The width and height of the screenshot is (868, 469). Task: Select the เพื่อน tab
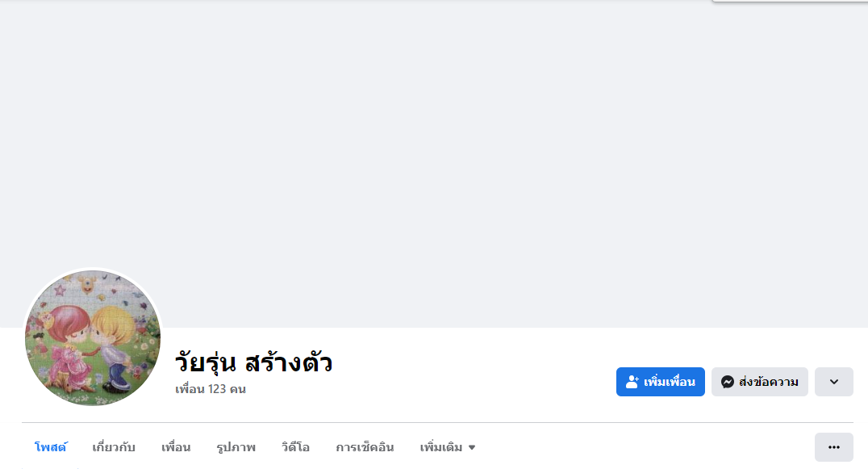176,447
